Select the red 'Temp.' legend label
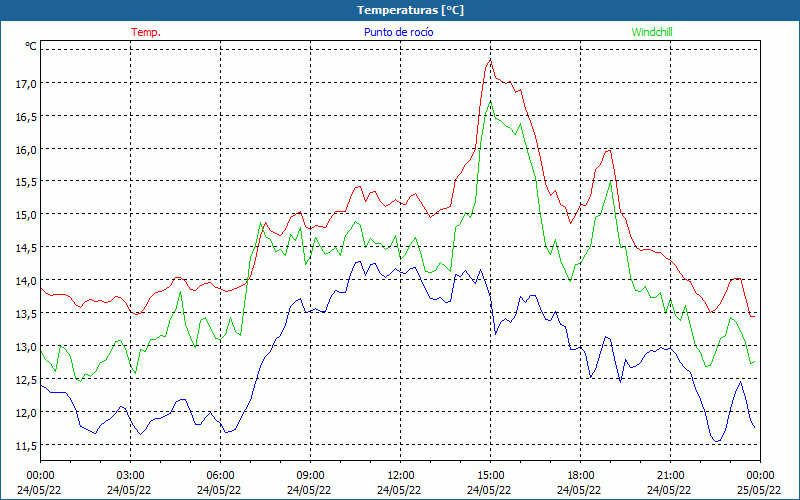Viewport: 800px width, 500px height. tap(146, 32)
